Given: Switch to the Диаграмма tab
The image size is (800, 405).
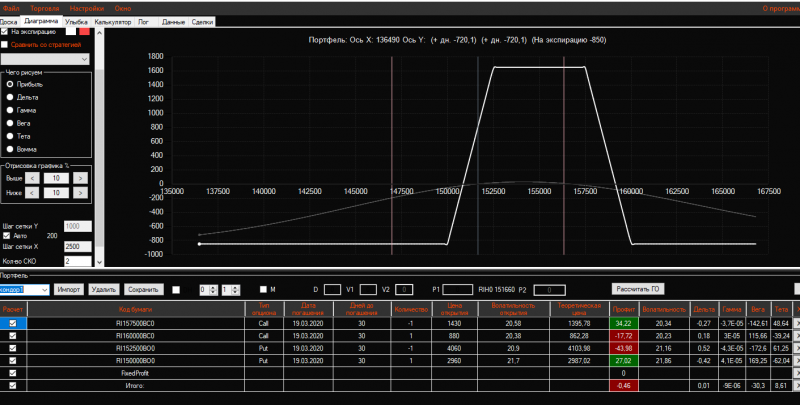Looking at the screenshot, I should 41,21.
